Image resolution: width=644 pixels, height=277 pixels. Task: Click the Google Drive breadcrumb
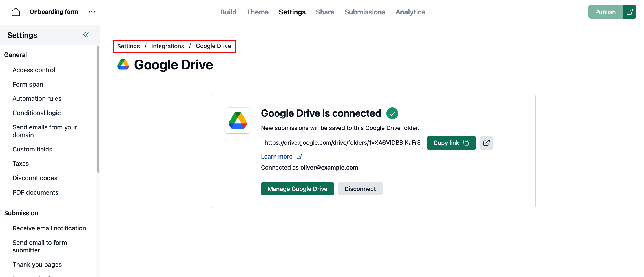coord(213,46)
